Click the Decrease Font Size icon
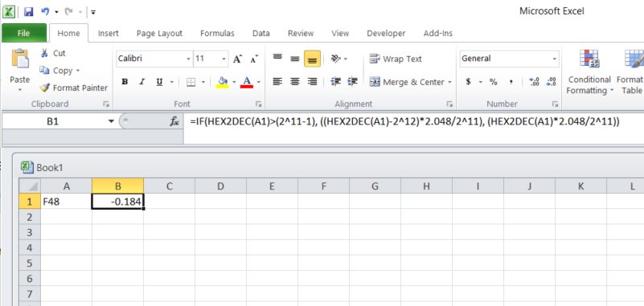Viewport: 644px width, 306px height. point(254,59)
